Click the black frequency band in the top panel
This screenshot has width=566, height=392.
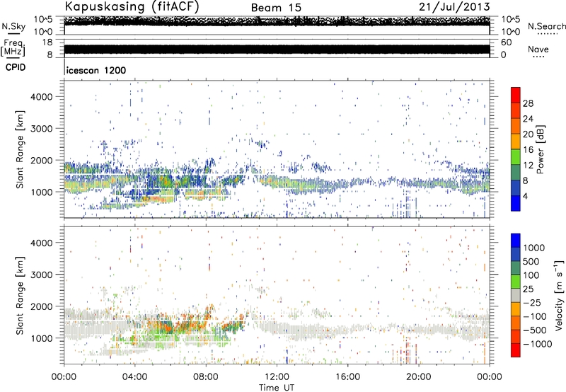pos(277,49)
